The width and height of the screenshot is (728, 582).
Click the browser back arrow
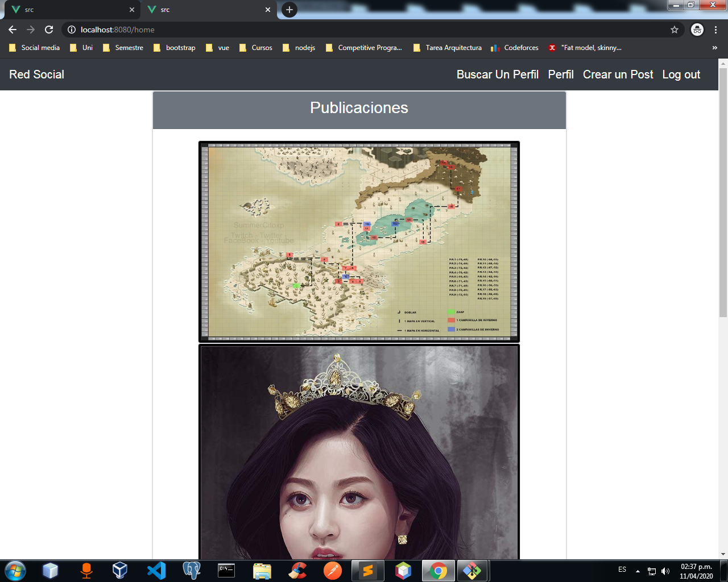(x=13, y=30)
